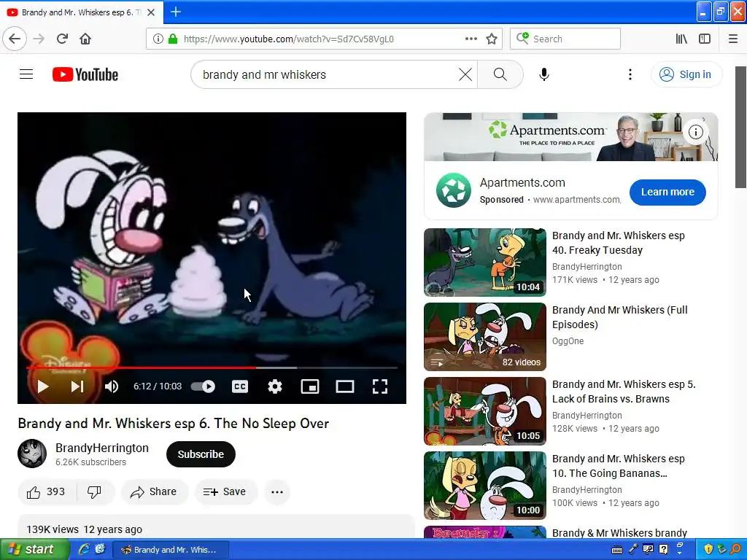Open esp 10 The Going Bananas title
Screen dimensions: 747x560
click(x=618, y=466)
